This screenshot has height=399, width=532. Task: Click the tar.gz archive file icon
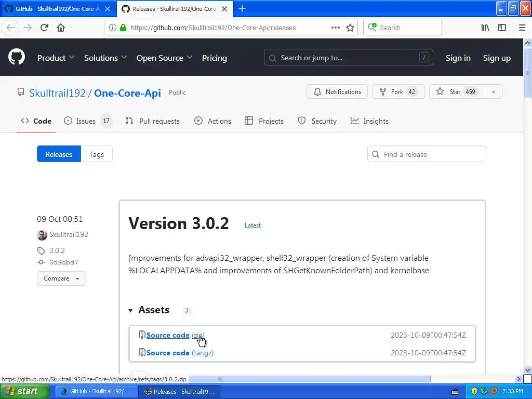[142, 353]
